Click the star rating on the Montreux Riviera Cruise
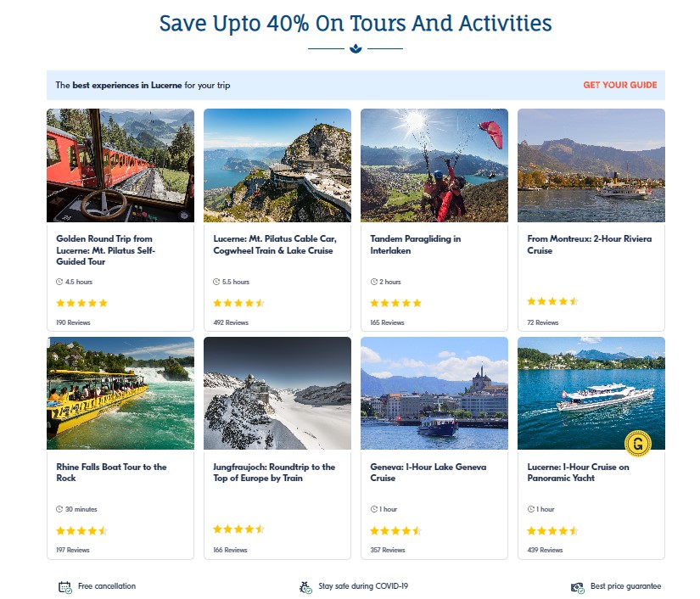 tap(552, 302)
